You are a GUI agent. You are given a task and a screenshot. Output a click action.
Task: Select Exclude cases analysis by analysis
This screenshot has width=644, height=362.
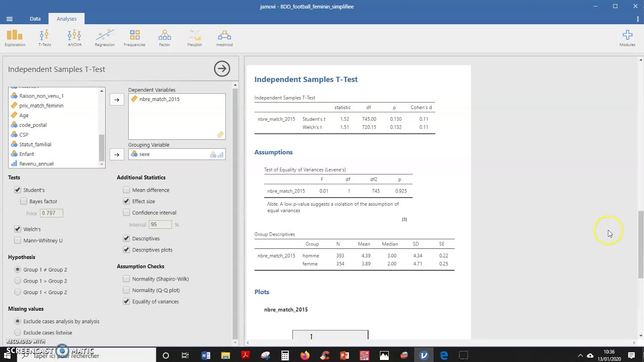click(18, 321)
